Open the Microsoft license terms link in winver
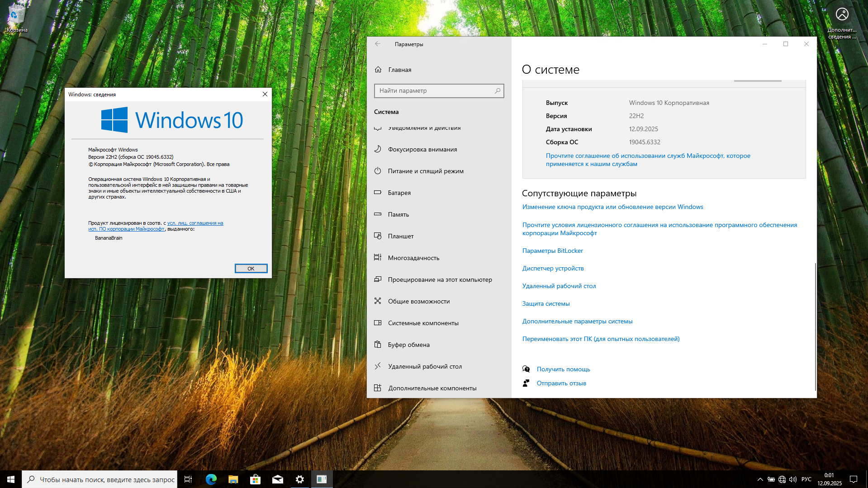868x488 pixels. tap(156, 226)
